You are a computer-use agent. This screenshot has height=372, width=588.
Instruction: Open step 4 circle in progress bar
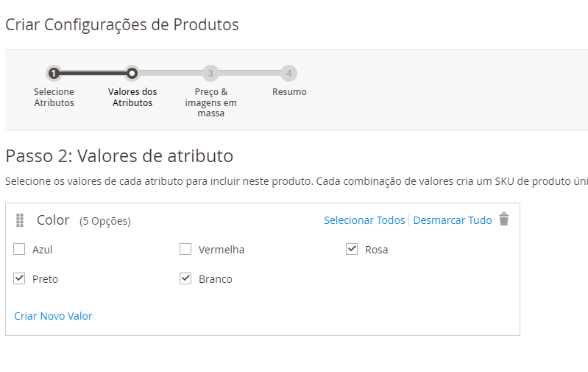(289, 73)
